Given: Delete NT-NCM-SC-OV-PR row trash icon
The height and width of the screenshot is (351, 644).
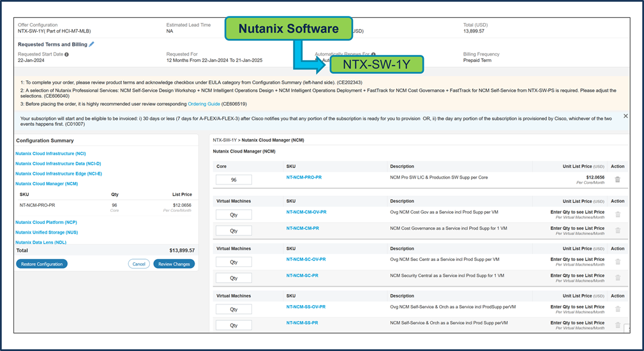Looking at the screenshot, I should pos(618,262).
